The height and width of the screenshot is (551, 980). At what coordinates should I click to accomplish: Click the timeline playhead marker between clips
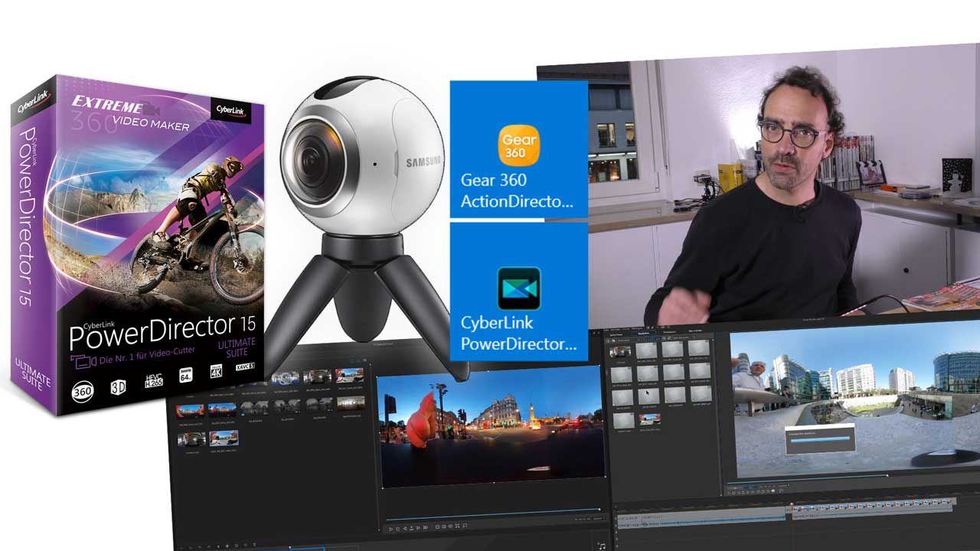pos(791,504)
